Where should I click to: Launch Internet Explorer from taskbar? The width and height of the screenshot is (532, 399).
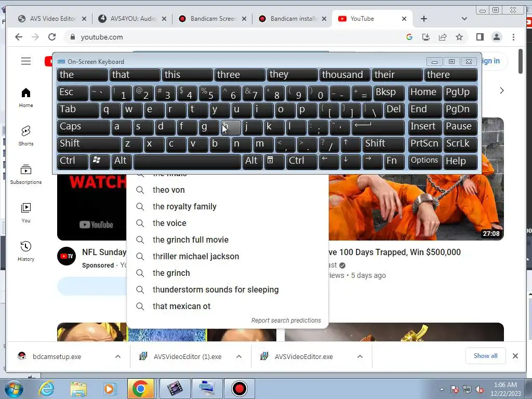46,389
